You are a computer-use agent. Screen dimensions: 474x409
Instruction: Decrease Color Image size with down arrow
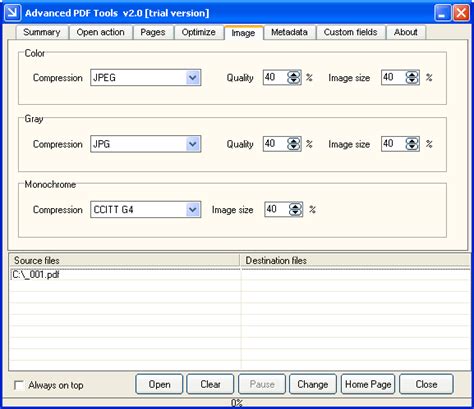[x=412, y=81]
